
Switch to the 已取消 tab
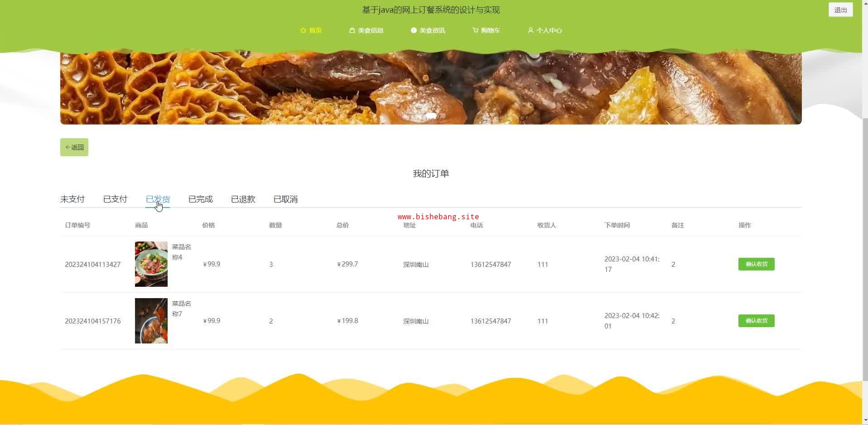tap(285, 199)
